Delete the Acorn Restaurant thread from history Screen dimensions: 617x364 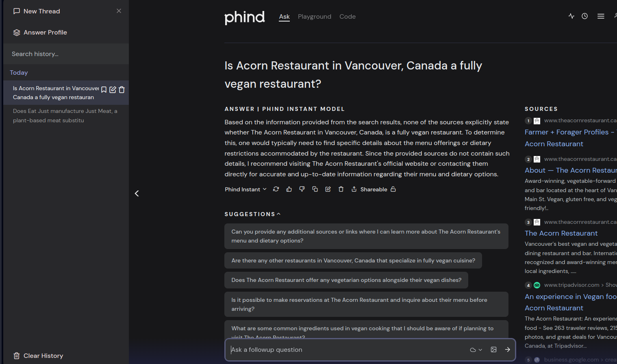tap(122, 90)
